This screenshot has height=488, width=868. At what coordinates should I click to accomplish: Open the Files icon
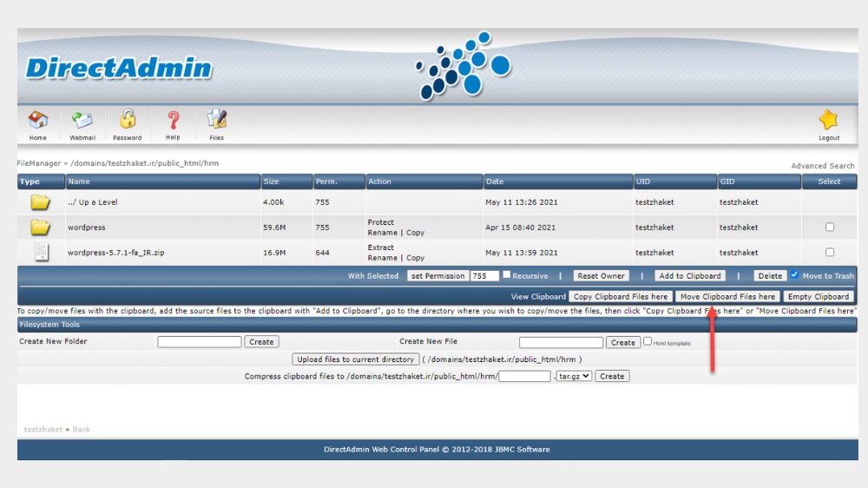216,119
